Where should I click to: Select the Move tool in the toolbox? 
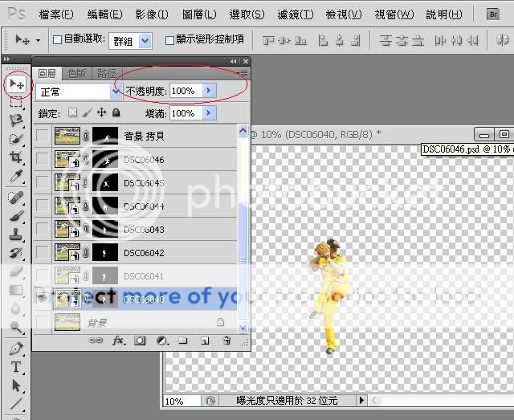coord(16,84)
